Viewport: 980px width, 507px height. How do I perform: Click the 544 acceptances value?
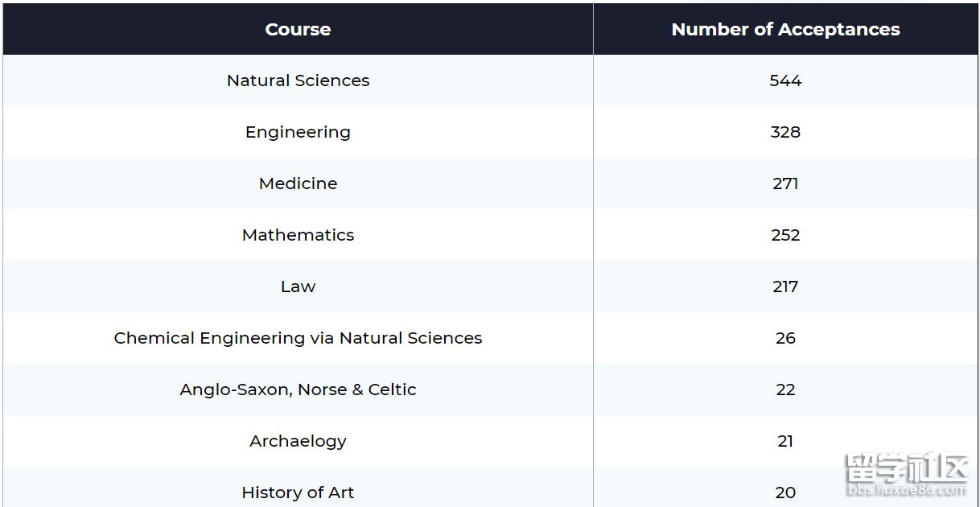point(785,80)
